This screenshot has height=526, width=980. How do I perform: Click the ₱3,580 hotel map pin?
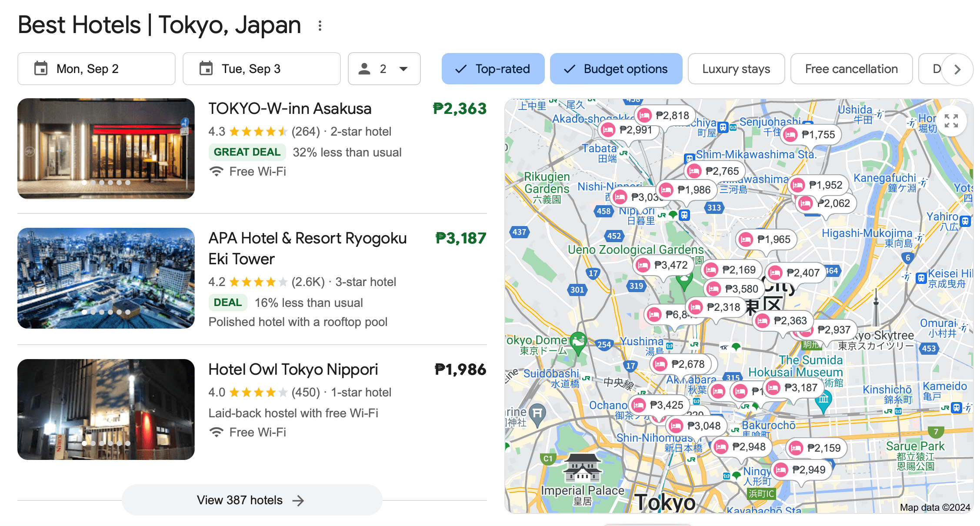(734, 289)
